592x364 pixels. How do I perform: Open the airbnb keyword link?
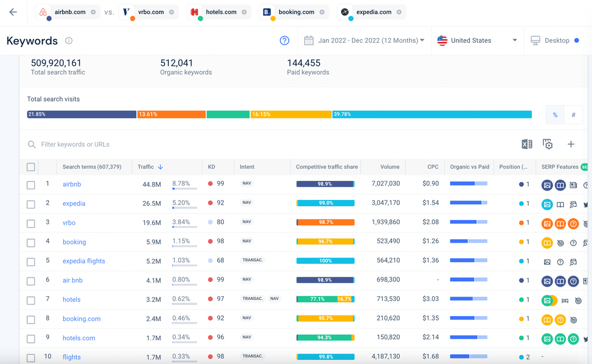(x=72, y=184)
